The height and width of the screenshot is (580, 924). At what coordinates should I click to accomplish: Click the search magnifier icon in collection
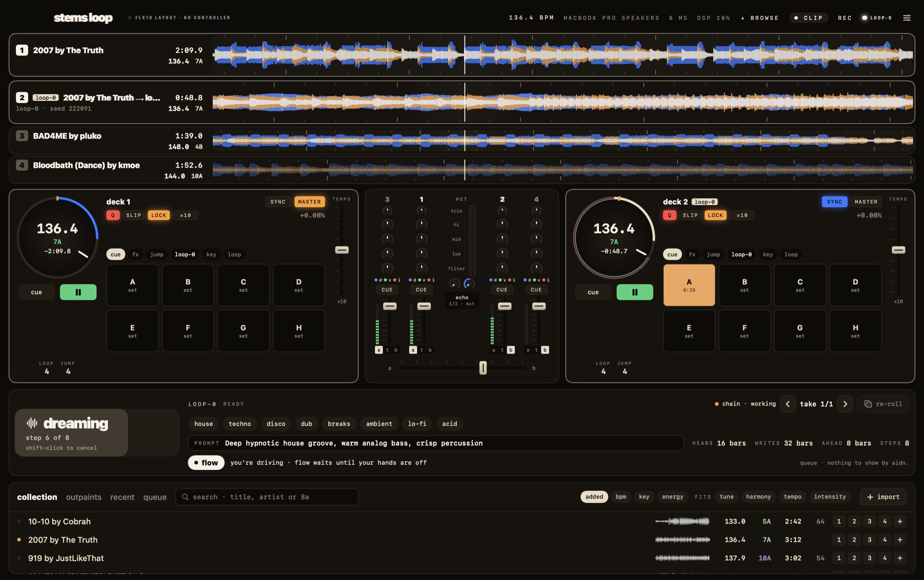[185, 497]
